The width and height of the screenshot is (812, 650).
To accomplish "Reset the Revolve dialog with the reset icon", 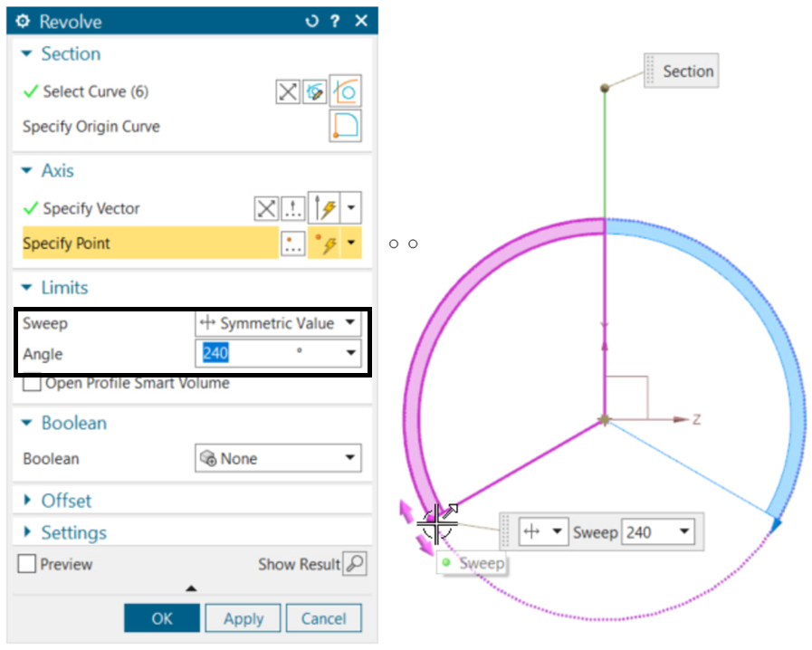I will [x=311, y=21].
